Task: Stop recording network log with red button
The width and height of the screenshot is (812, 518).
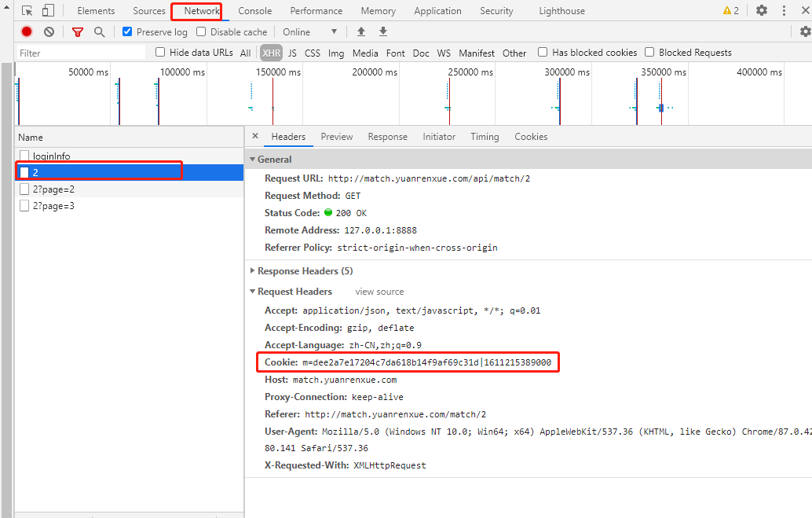Action: point(27,31)
